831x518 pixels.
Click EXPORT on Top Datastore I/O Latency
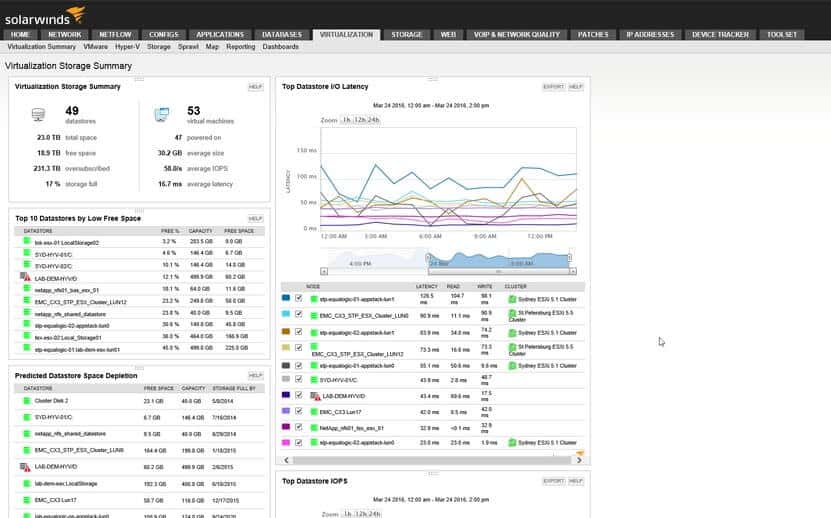click(x=553, y=86)
